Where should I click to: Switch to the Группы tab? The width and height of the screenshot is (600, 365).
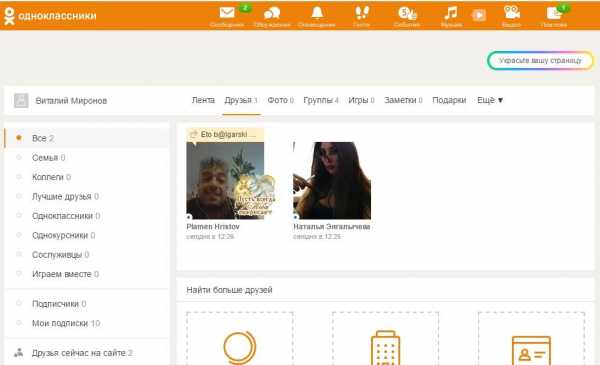tap(321, 100)
